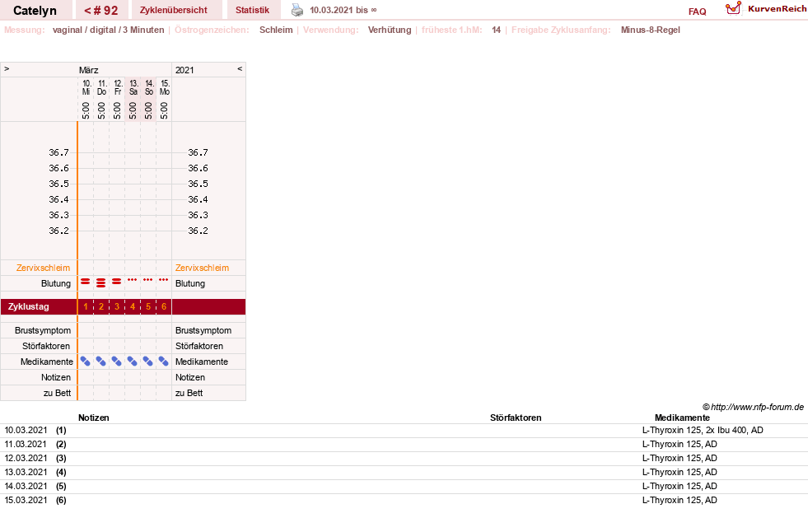
Task: Click the '>' arrow left of März
Action: (x=7, y=69)
